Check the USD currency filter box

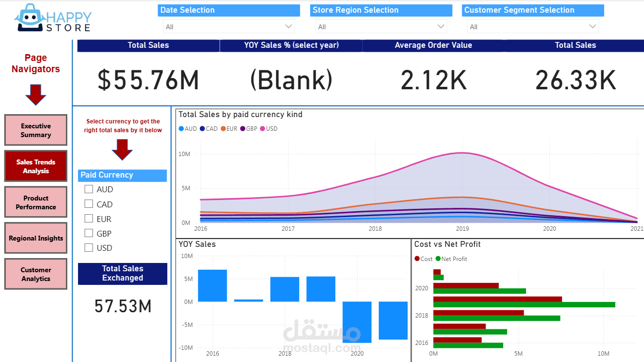(x=89, y=247)
